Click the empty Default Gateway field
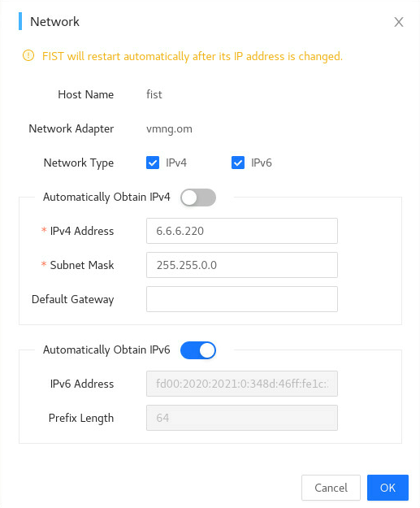 (242, 299)
